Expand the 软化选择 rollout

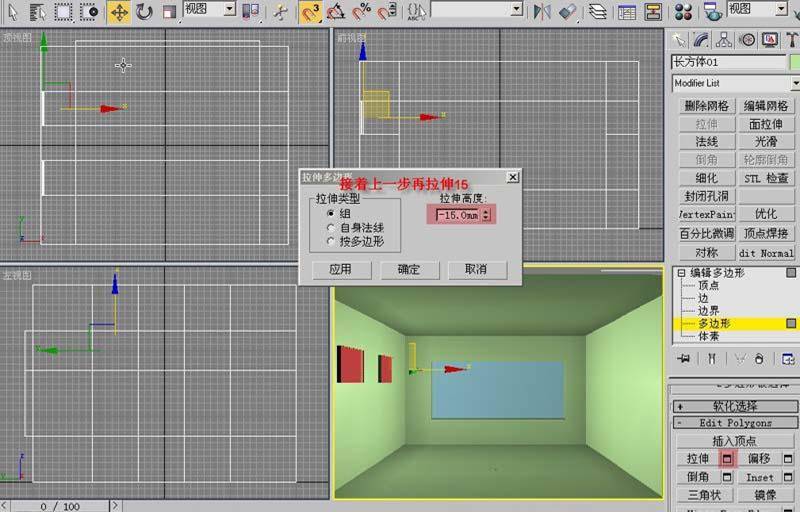point(735,406)
